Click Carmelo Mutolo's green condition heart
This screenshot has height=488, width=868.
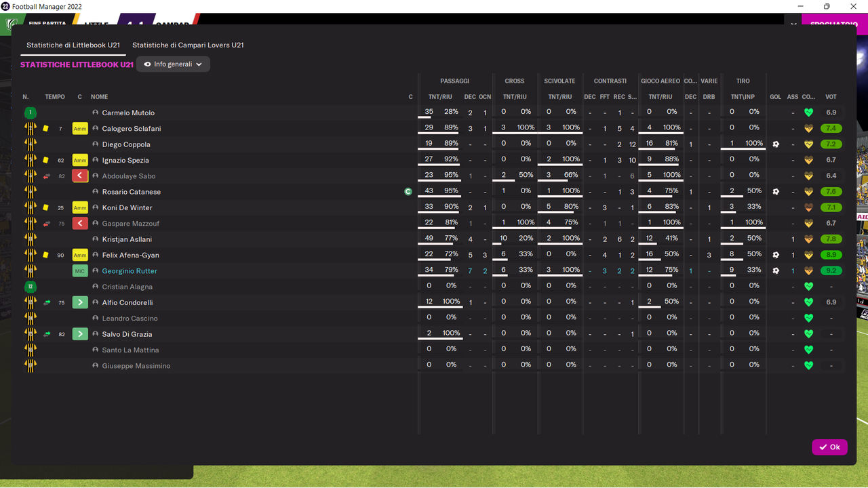click(x=808, y=113)
